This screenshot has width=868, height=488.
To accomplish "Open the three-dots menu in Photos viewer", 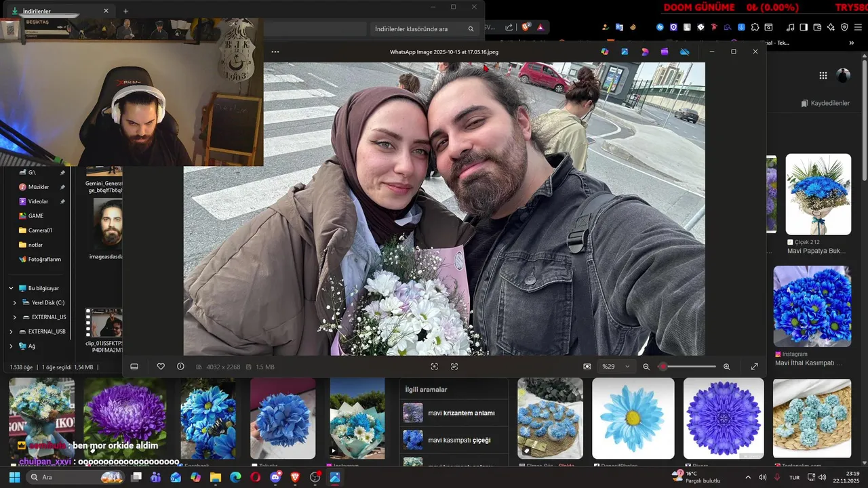I will click(275, 52).
